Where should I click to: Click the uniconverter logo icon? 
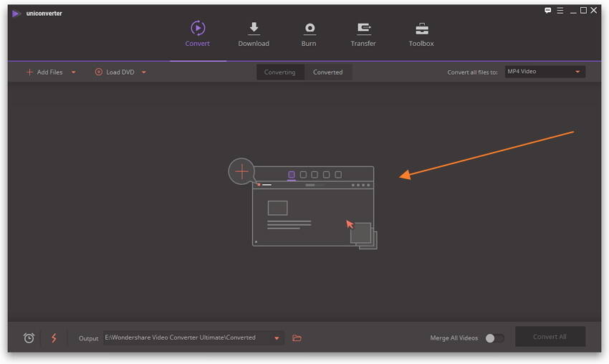tap(16, 14)
